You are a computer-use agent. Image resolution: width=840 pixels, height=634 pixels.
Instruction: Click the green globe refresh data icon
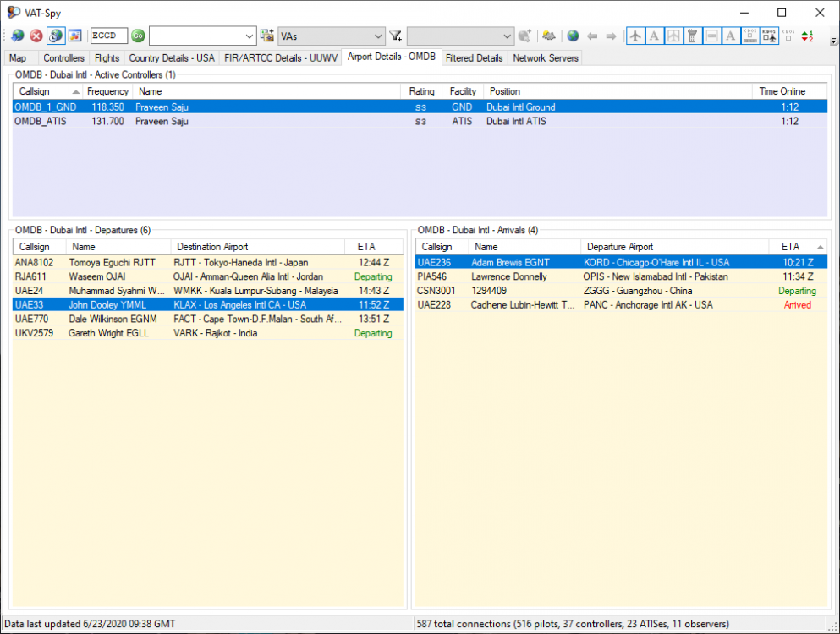[x=18, y=36]
